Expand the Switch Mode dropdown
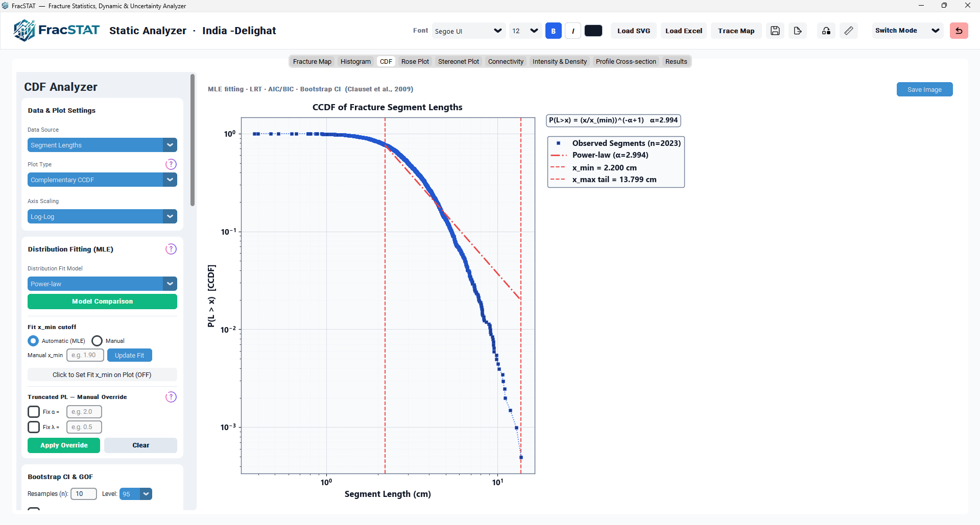 (907, 31)
